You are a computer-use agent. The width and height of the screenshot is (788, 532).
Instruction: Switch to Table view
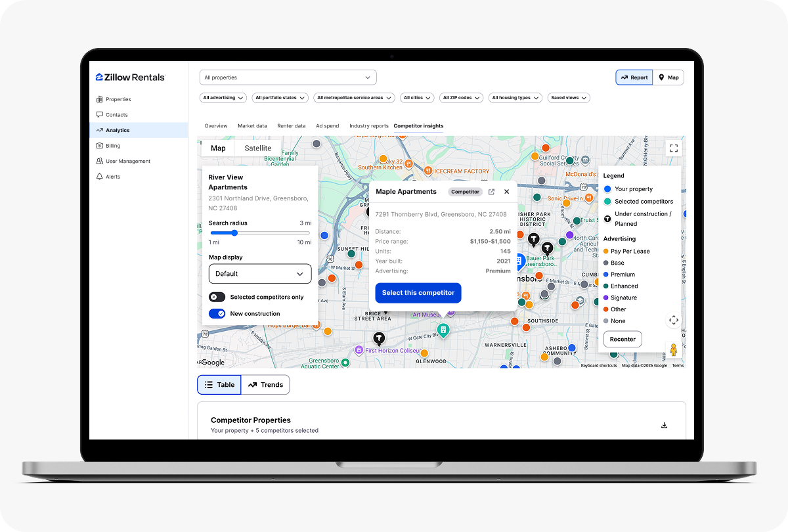(x=219, y=385)
